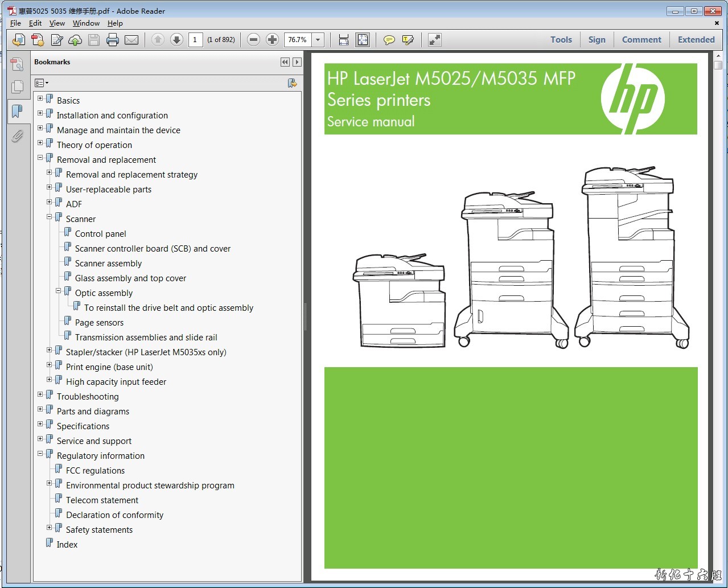728x588 pixels.
Task: Open the Attachments paperclip panel
Action: tap(17, 136)
